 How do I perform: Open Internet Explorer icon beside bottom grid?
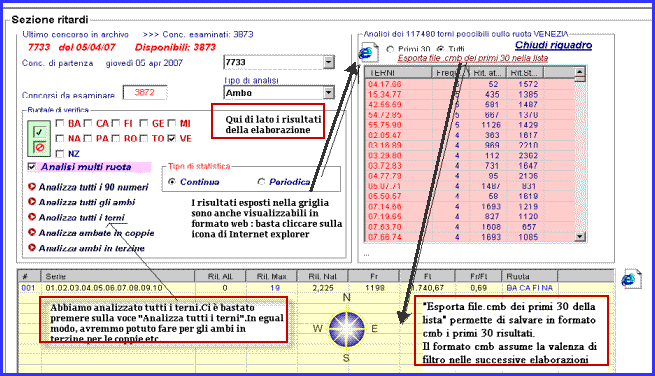(631, 279)
